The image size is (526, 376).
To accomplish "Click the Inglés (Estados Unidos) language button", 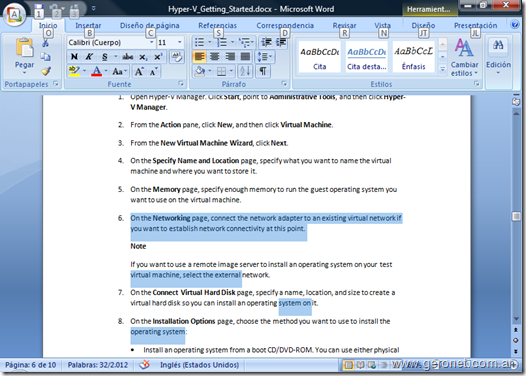I will tap(199, 365).
